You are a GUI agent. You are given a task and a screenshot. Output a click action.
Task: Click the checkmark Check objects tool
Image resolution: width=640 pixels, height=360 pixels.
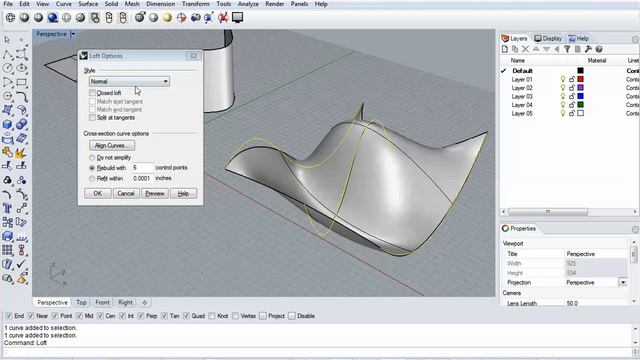[21, 264]
